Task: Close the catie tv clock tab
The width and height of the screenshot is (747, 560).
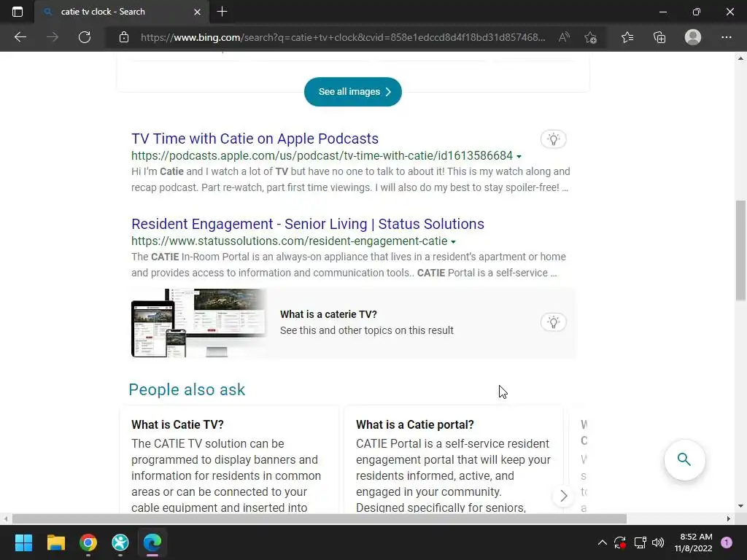Action: (x=197, y=12)
